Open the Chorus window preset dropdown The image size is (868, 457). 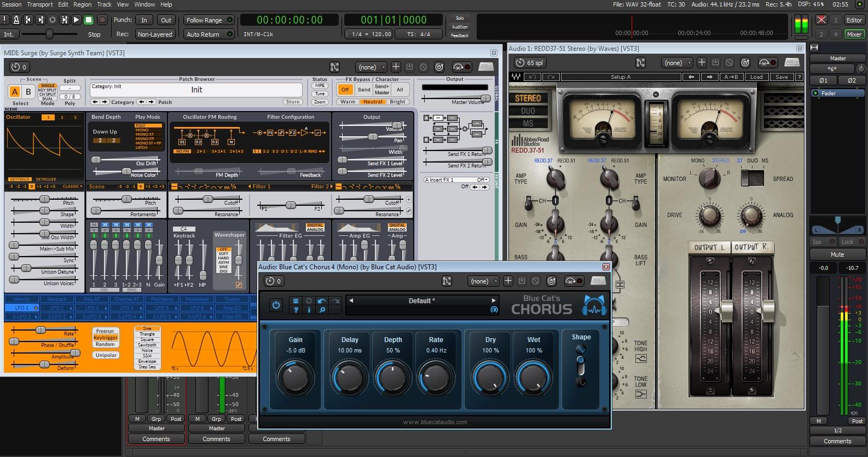click(483, 281)
